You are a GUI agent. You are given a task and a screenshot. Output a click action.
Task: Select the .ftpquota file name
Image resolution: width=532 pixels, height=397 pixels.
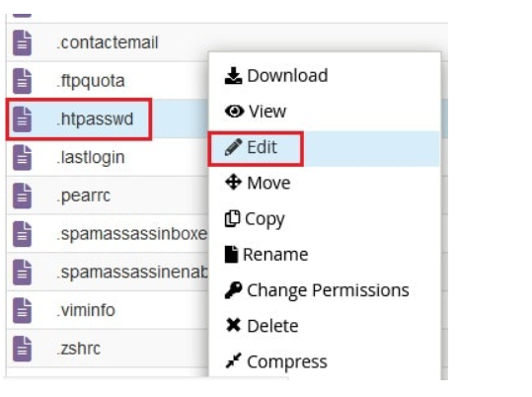tap(91, 81)
